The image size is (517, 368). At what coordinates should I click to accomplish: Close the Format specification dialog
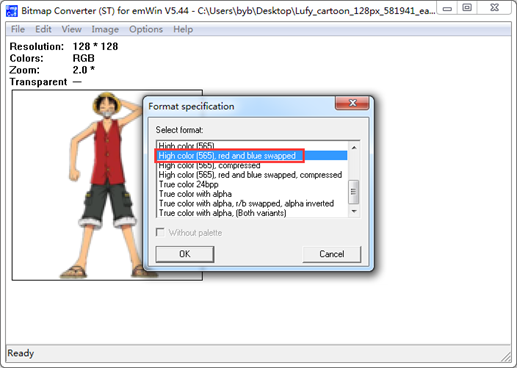point(352,103)
